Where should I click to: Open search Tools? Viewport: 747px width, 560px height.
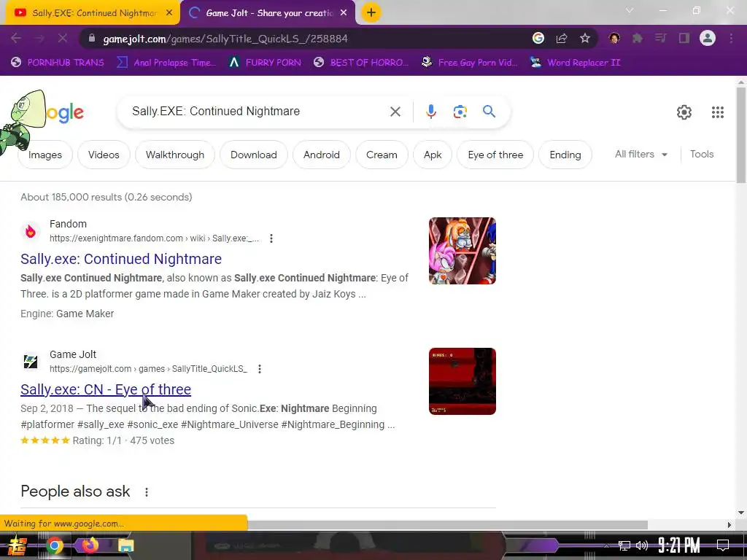pos(702,155)
